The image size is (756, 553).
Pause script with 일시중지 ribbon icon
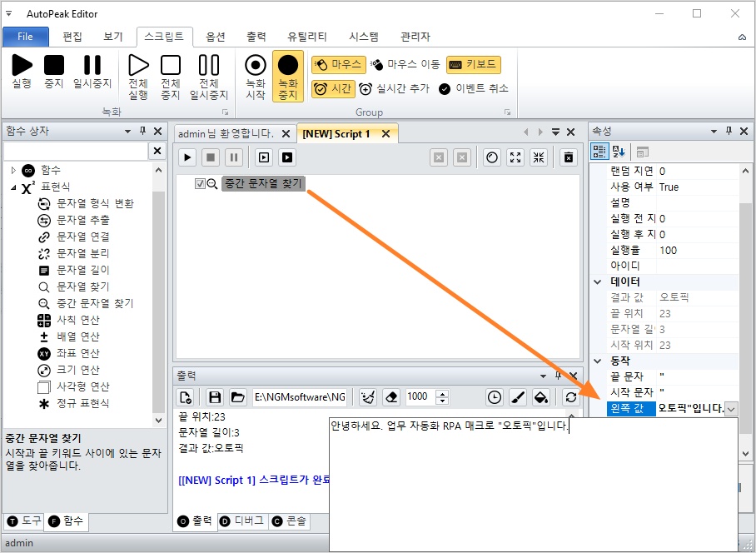92,71
